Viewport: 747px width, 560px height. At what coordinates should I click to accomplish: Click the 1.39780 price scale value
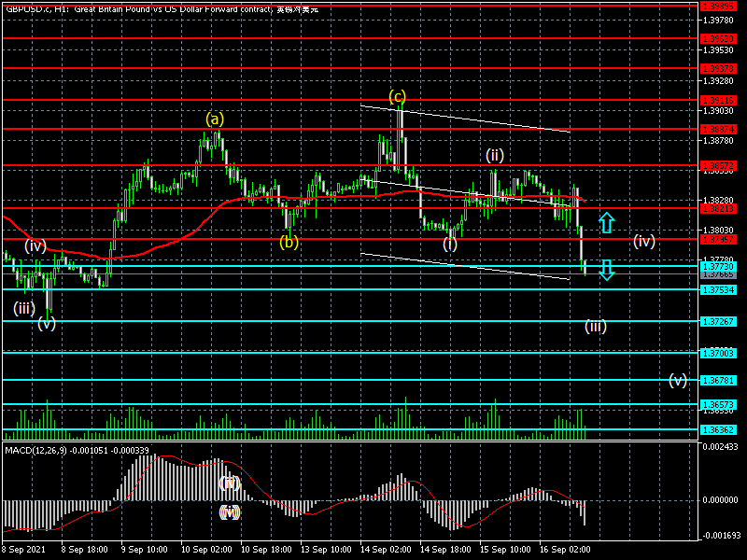(718, 20)
